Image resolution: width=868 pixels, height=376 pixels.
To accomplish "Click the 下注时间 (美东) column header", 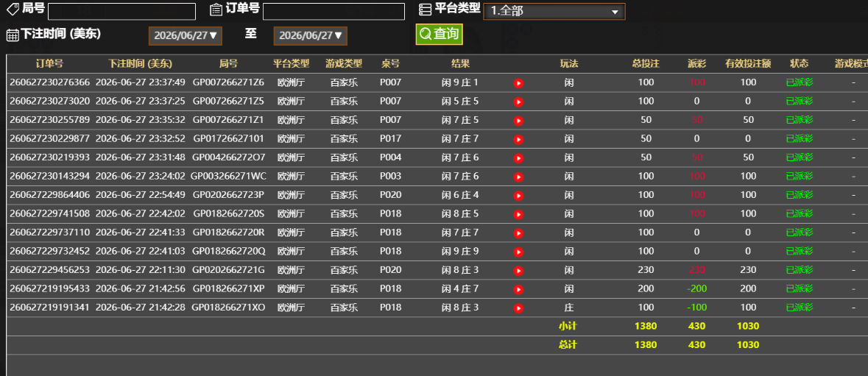I will coord(140,63).
